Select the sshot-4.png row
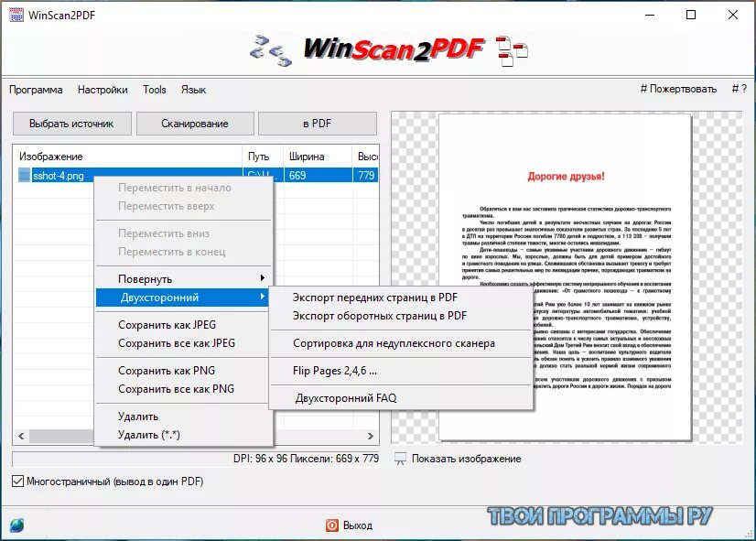The height and width of the screenshot is (541, 756). tap(195, 175)
